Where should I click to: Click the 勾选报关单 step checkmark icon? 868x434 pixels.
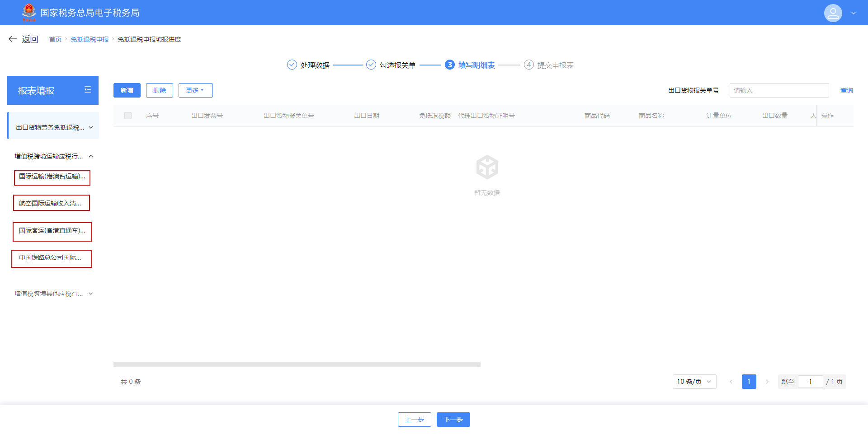(x=371, y=65)
